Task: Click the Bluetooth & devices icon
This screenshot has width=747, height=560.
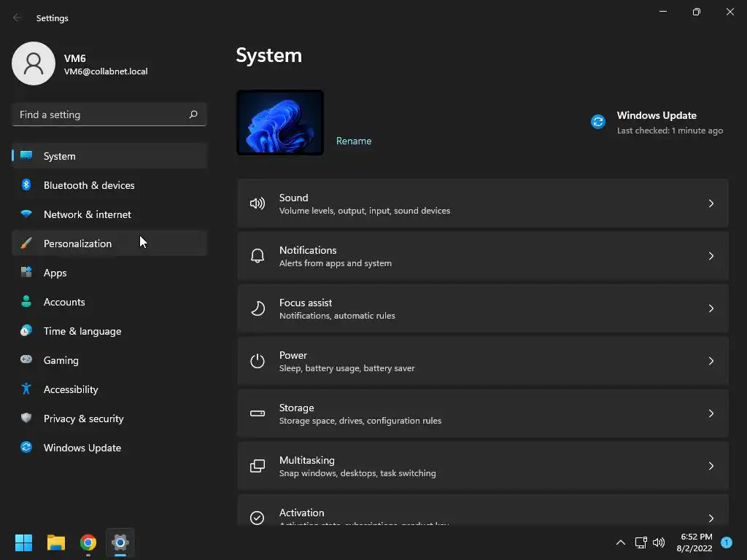Action: click(x=26, y=184)
